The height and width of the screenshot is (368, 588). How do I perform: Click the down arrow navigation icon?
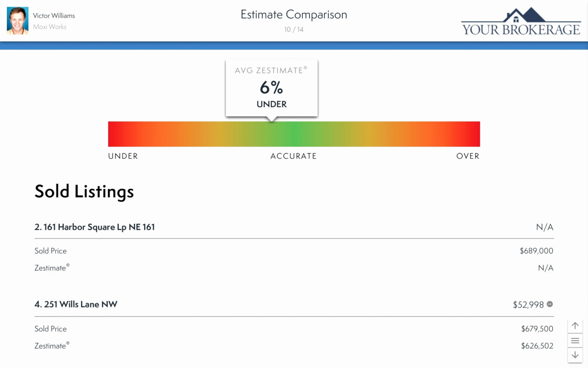coord(575,355)
